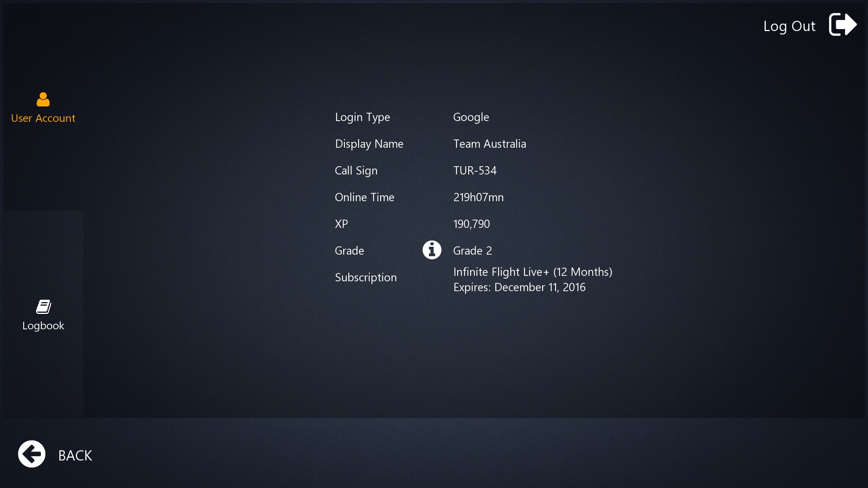
Task: Click the Display Name field label
Action: [x=369, y=144]
